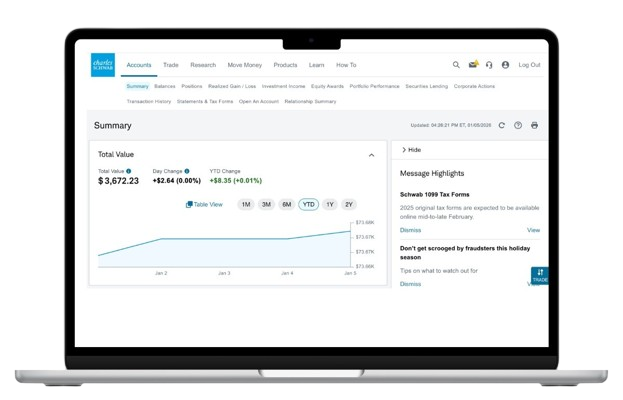
Task: Open the search magnifier icon
Action: 456,65
